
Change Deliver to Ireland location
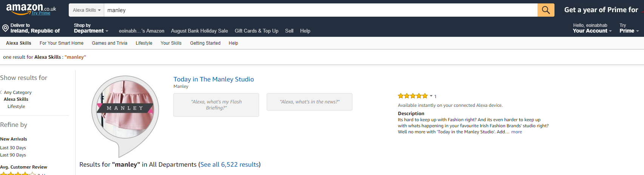35,28
